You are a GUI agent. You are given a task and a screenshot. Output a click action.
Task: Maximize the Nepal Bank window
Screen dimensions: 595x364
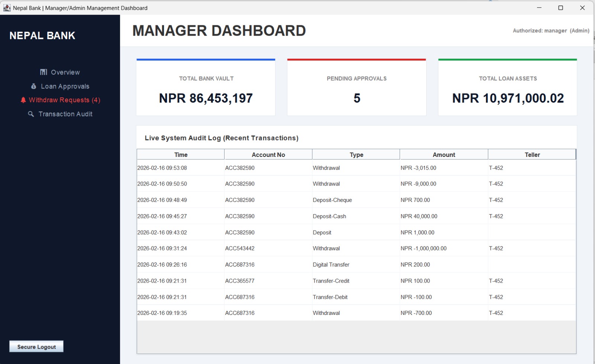561,8
